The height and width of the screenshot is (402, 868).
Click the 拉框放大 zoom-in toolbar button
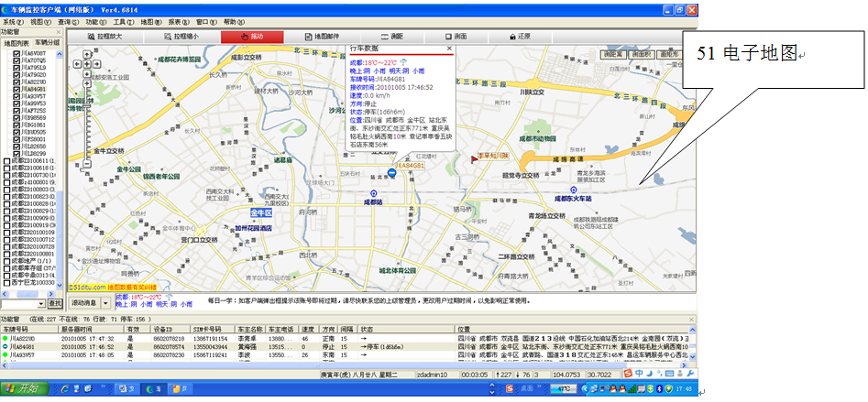click(x=104, y=37)
